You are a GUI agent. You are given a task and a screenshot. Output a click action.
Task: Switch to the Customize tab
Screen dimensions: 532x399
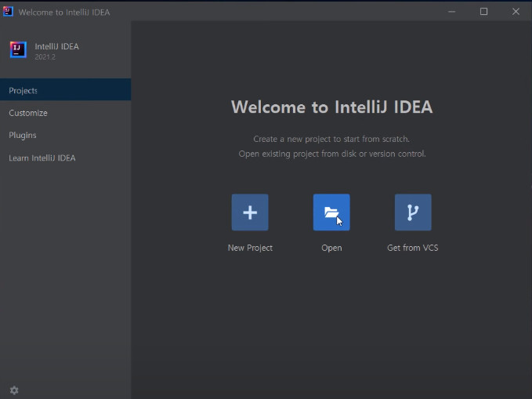click(x=66, y=113)
